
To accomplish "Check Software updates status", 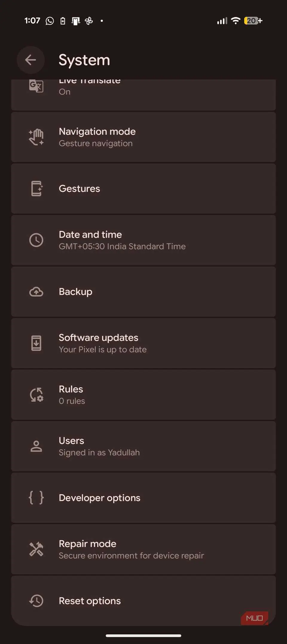I will click(x=143, y=343).
